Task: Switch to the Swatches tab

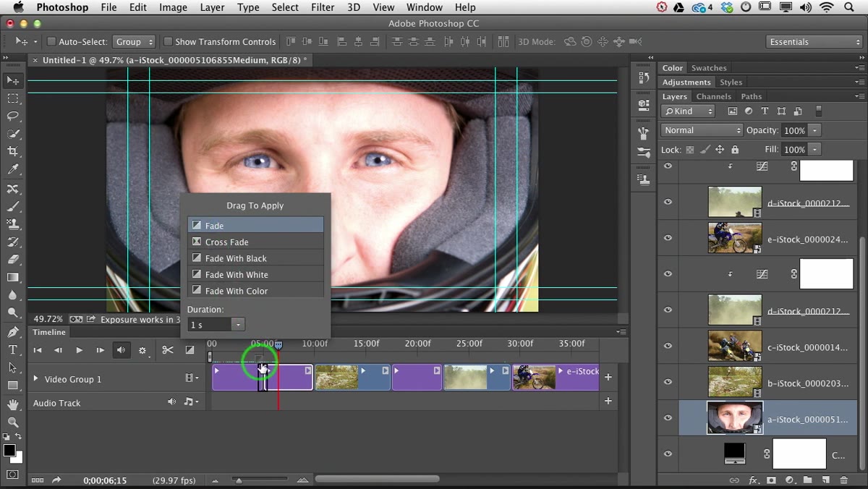Action: [709, 68]
